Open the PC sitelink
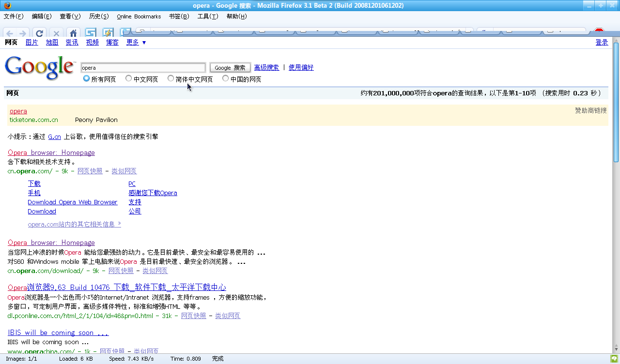The height and width of the screenshot is (364, 620). (x=132, y=184)
